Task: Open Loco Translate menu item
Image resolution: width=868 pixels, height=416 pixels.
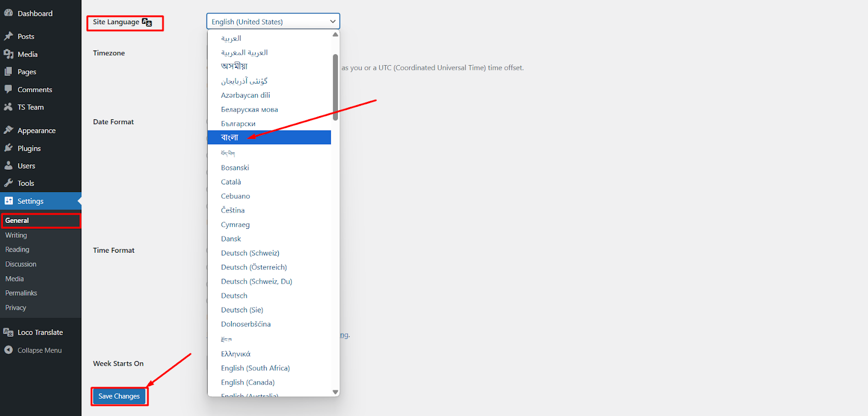Action: coord(41,332)
